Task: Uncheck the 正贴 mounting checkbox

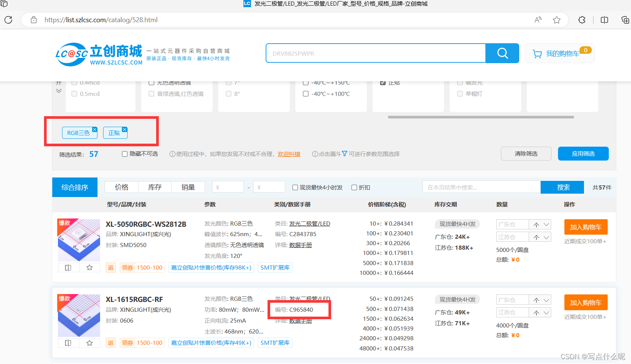Action: (x=383, y=83)
